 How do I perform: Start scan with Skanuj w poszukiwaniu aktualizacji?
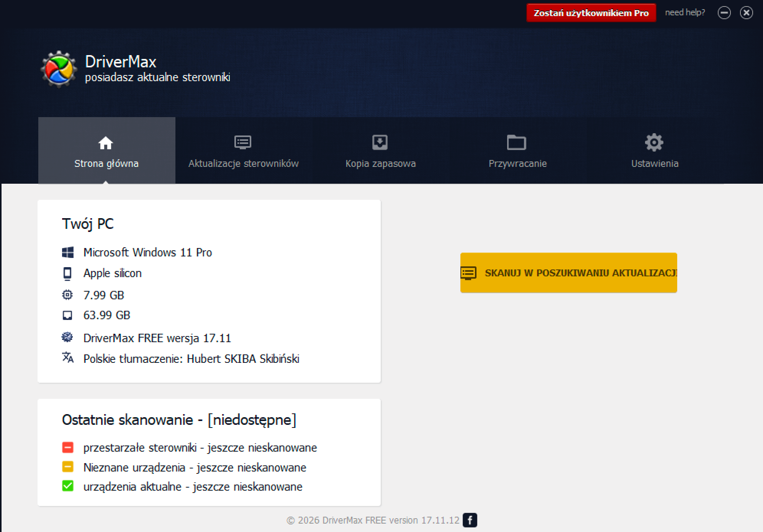569,273
